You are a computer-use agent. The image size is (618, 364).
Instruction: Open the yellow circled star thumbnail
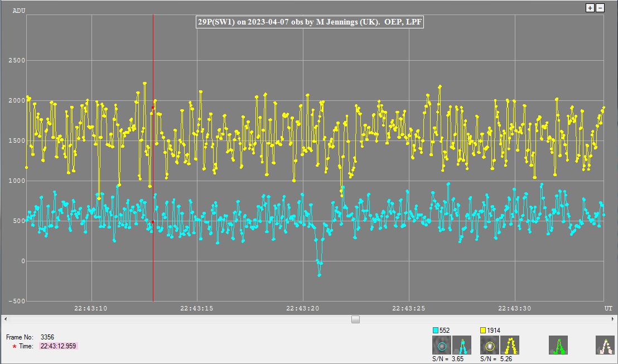pos(490,345)
